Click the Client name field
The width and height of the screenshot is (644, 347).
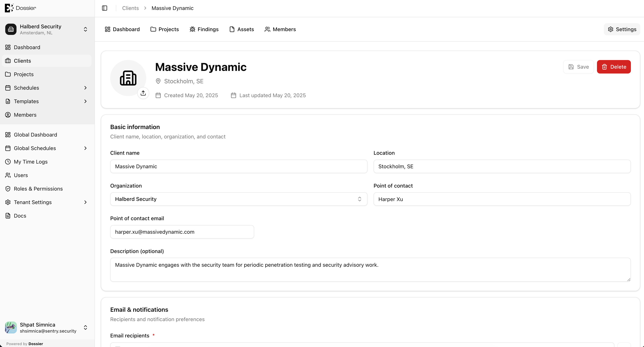coord(239,166)
